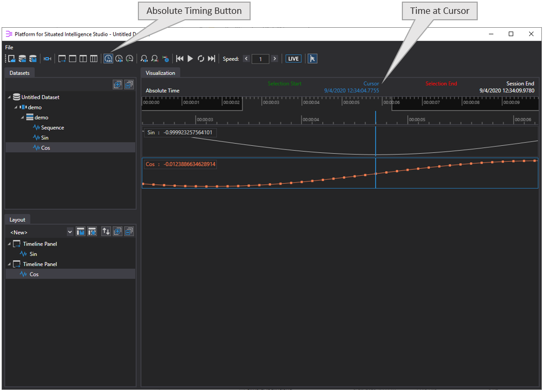Click the Clear Selection toolbar icon
The width and height of the screenshot is (544, 392).
click(165, 59)
